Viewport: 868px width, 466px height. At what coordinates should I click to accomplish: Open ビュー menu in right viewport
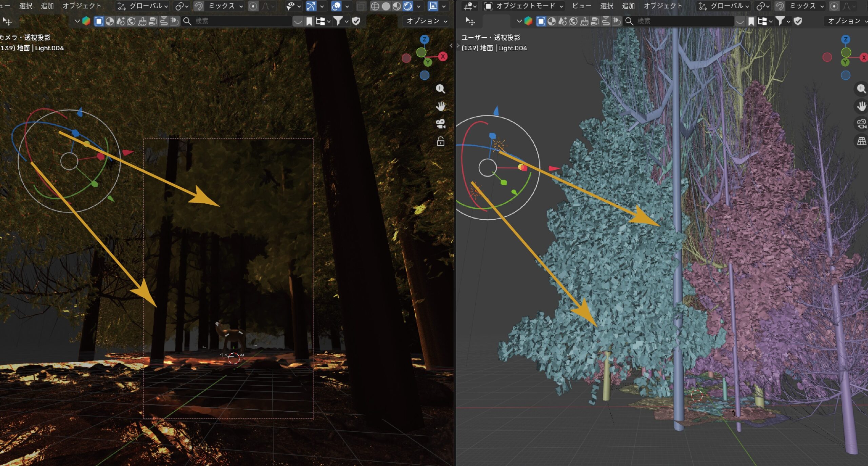click(581, 6)
